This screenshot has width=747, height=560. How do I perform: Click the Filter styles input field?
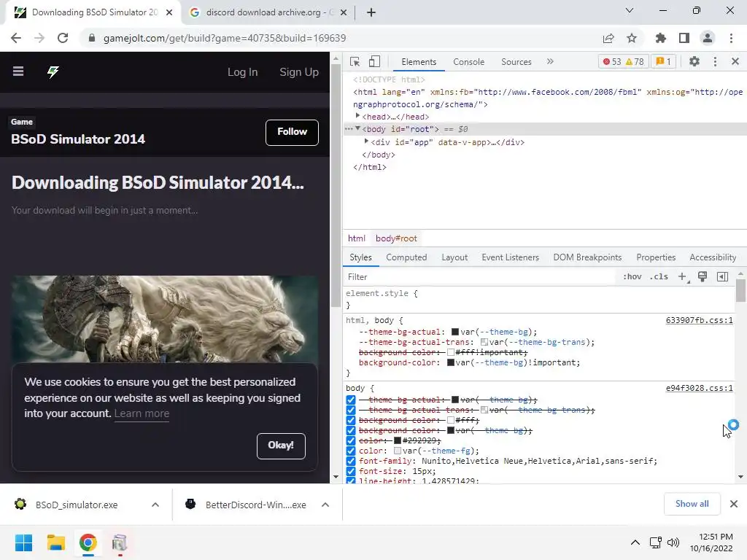480,277
